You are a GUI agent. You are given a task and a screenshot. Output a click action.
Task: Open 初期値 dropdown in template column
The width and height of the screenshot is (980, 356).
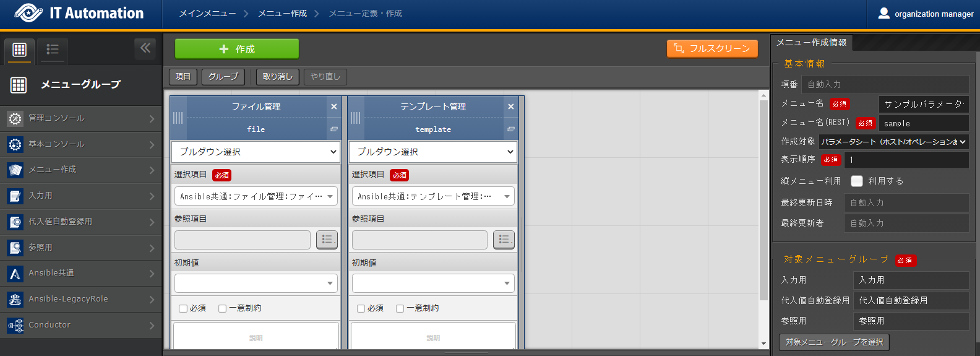point(433,284)
